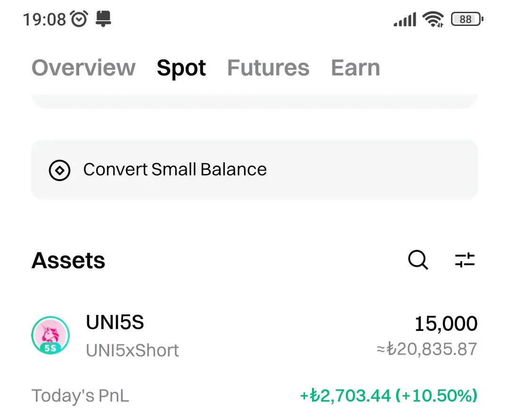
Task: Click the Convert Small Balance diamond icon
Action: click(60, 170)
